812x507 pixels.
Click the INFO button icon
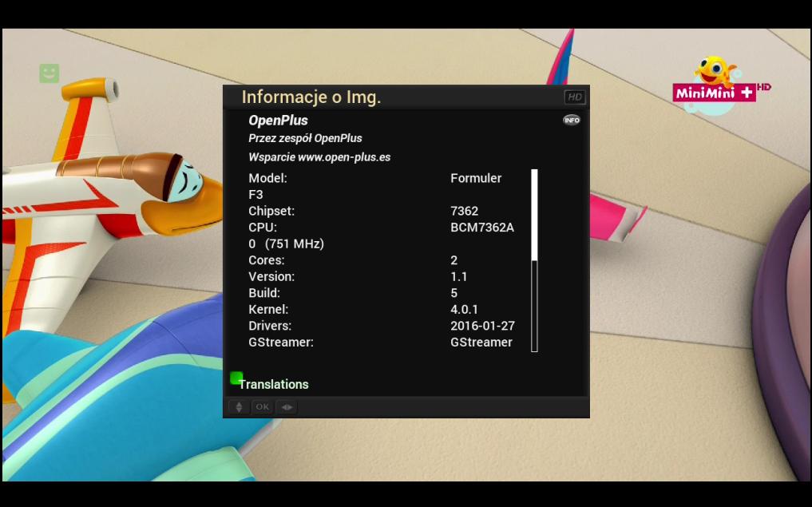tap(571, 120)
